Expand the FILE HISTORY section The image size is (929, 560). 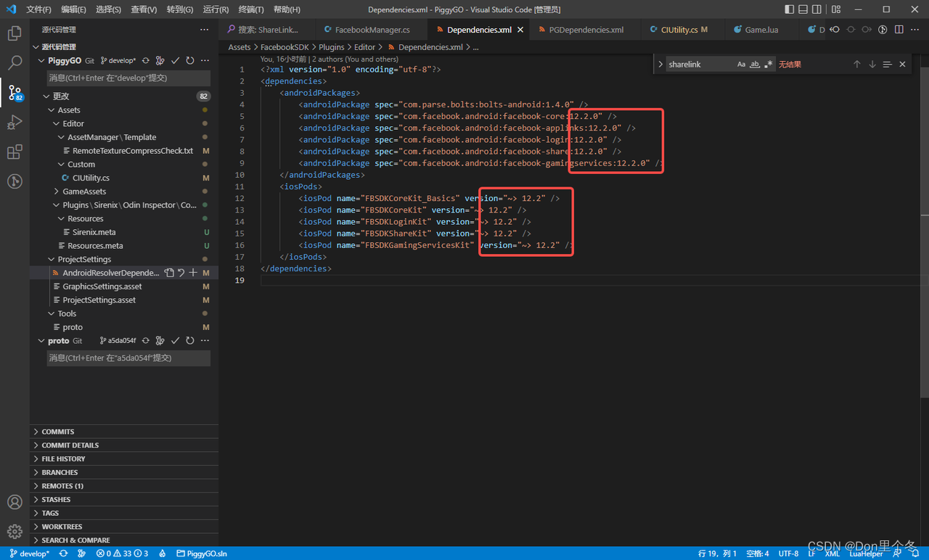123,459
